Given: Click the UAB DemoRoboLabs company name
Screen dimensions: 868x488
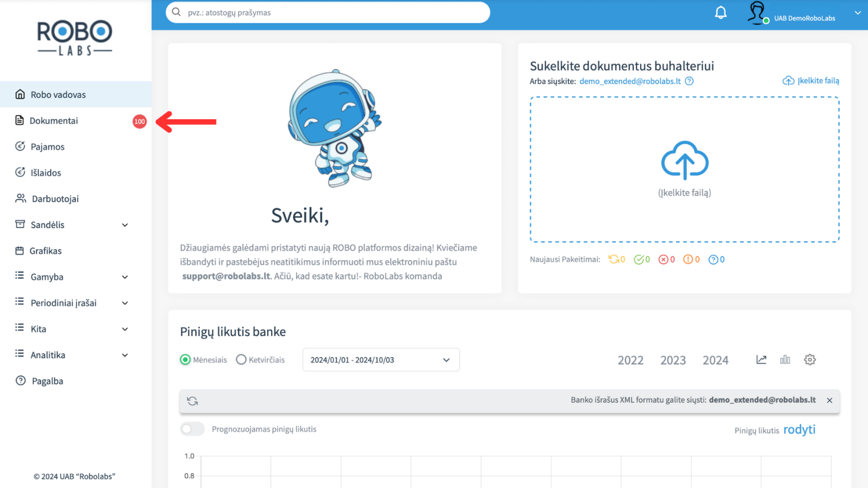Looking at the screenshot, I should coord(804,18).
